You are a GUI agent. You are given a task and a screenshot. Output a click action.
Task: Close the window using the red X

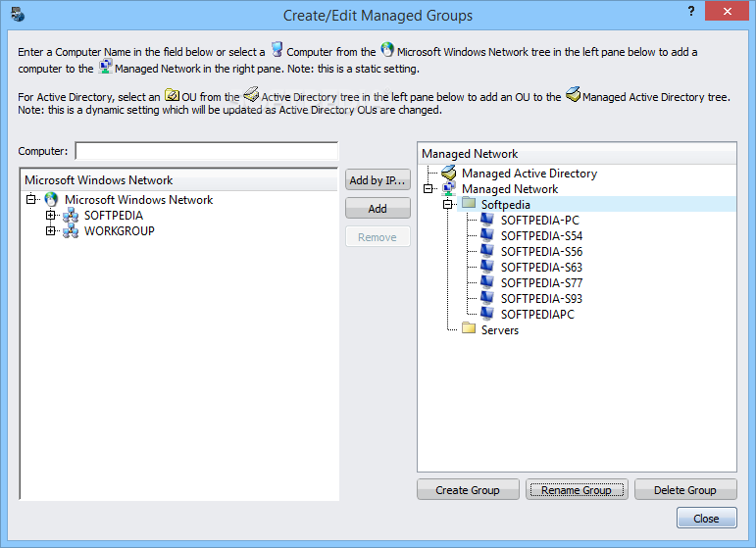(727, 11)
